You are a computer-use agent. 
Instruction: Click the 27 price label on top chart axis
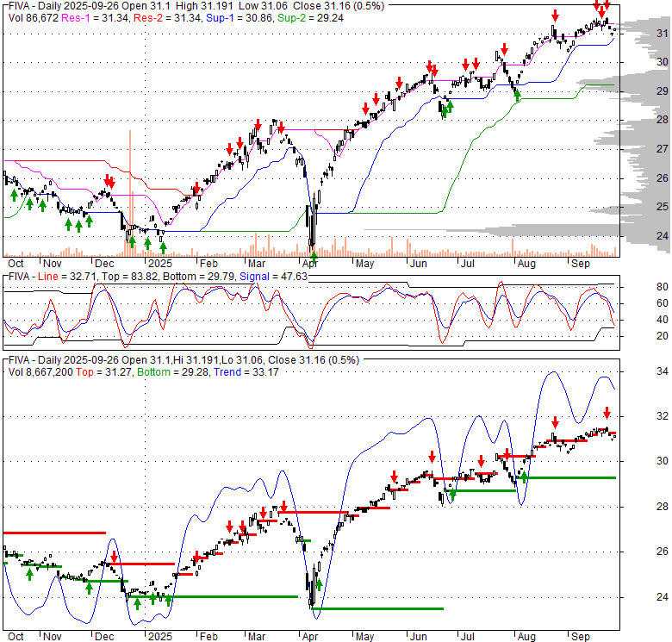click(x=663, y=149)
